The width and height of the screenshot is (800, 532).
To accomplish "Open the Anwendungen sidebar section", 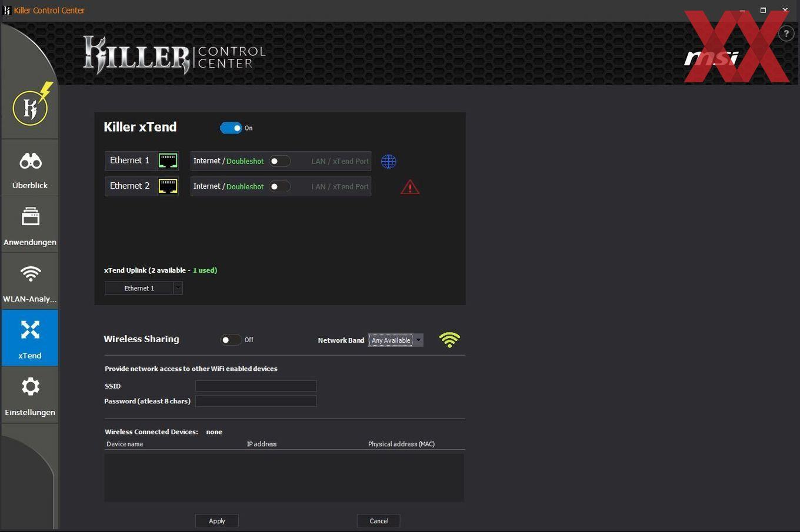I will (30, 225).
